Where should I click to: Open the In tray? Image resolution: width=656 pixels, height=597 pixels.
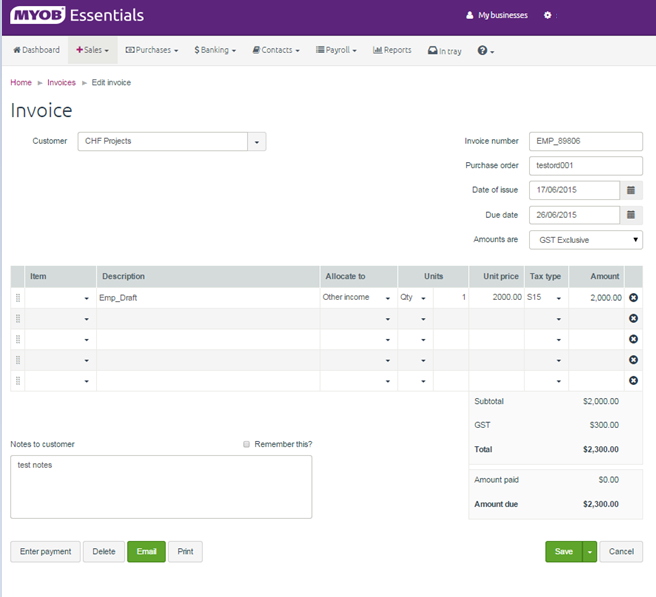coord(444,50)
